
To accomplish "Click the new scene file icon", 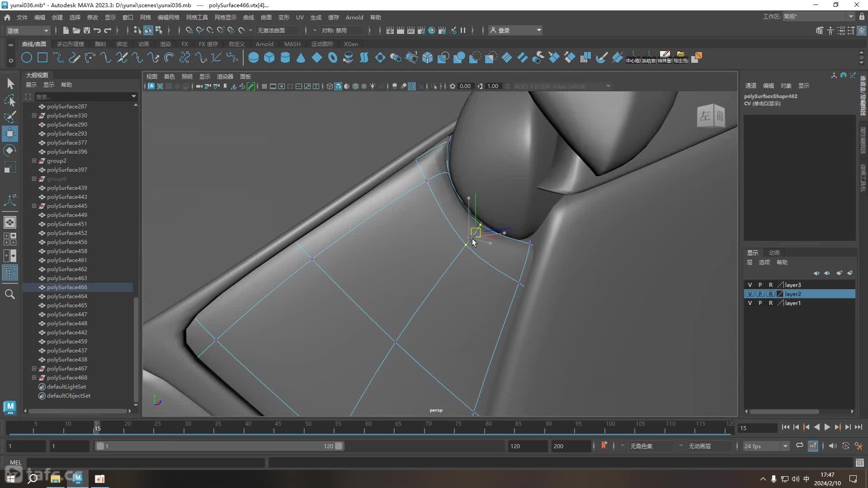I will (x=66, y=30).
